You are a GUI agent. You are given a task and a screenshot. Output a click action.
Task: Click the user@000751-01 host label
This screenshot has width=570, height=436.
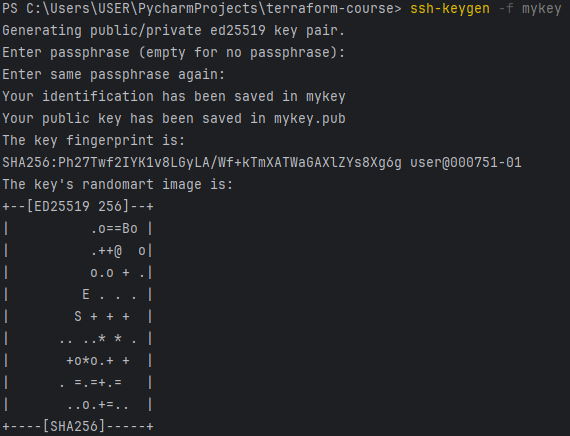click(x=466, y=163)
